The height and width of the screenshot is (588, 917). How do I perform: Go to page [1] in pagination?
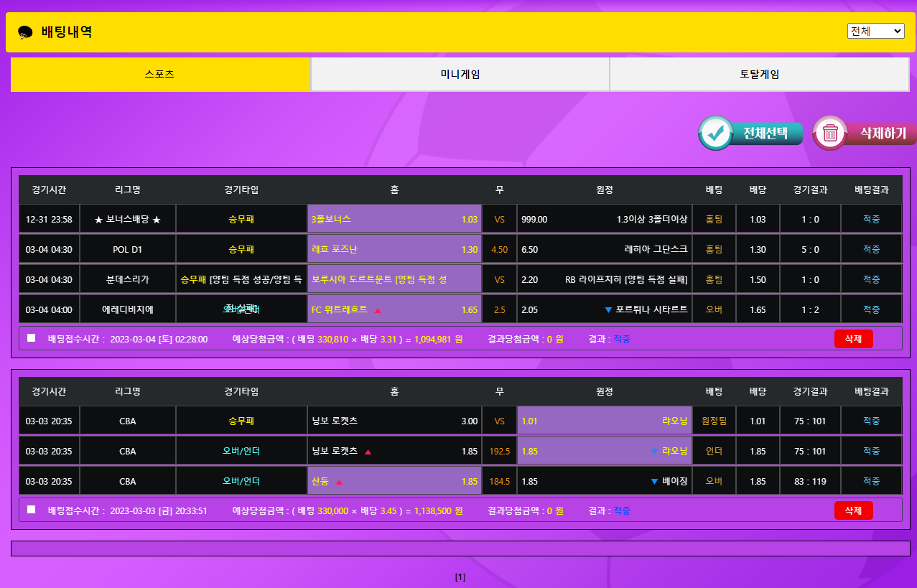[460, 577]
